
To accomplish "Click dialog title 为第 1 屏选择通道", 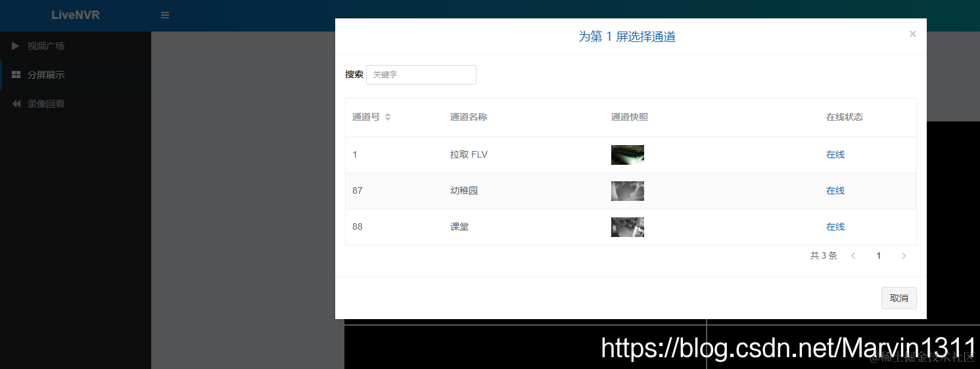I will [627, 37].
